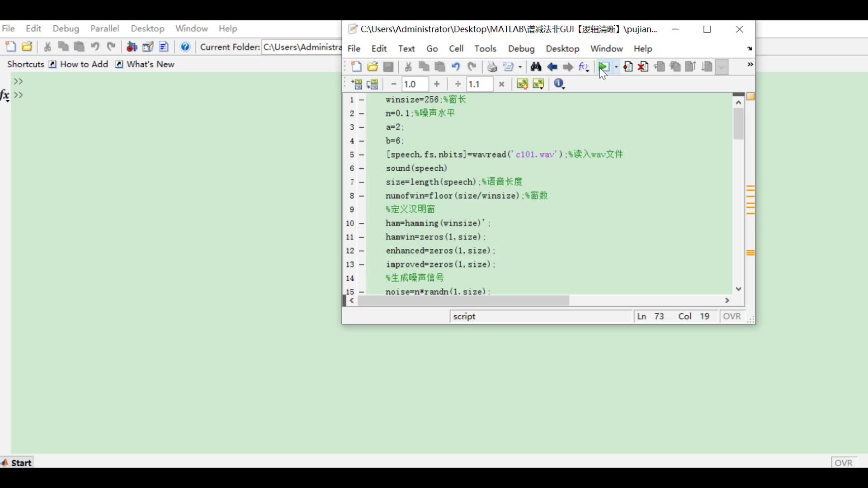868x488 pixels.
Task: Set or clear breakpoint toolbar icon
Action: tap(628, 67)
